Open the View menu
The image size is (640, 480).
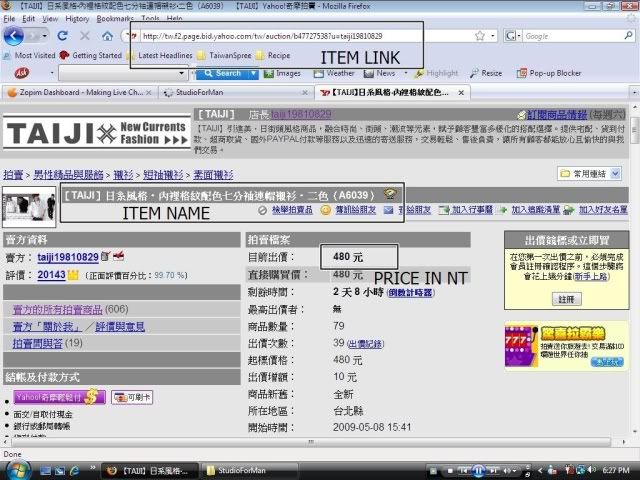(x=50, y=19)
